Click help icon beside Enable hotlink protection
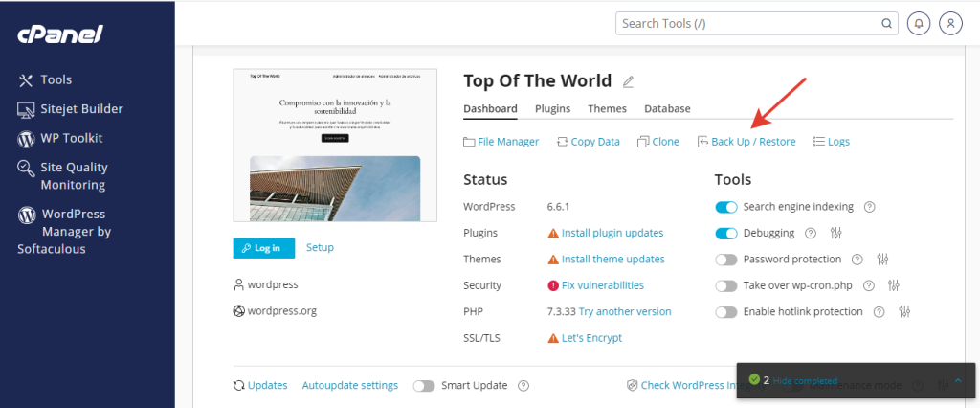Viewport: 980px width, 408px height. click(x=878, y=312)
